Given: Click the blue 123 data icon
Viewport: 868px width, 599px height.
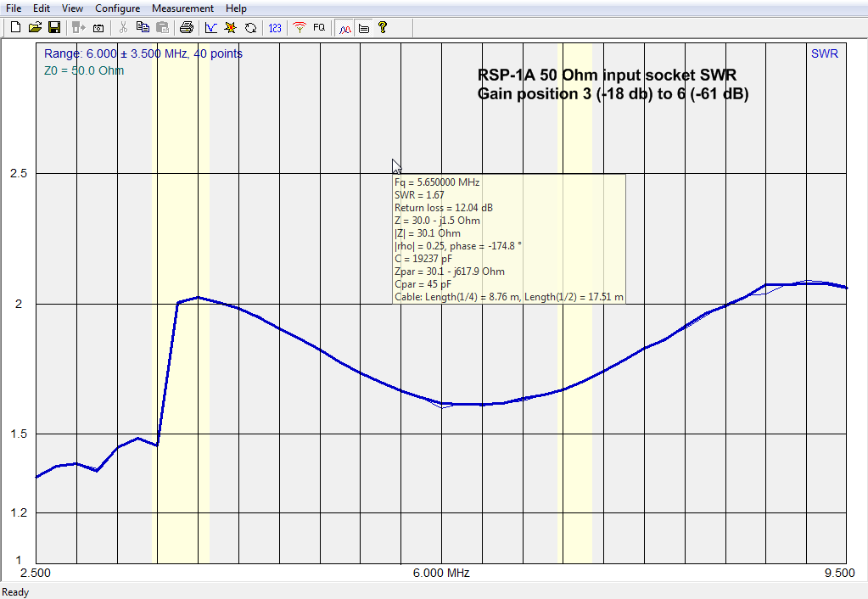Looking at the screenshot, I should 275,27.
